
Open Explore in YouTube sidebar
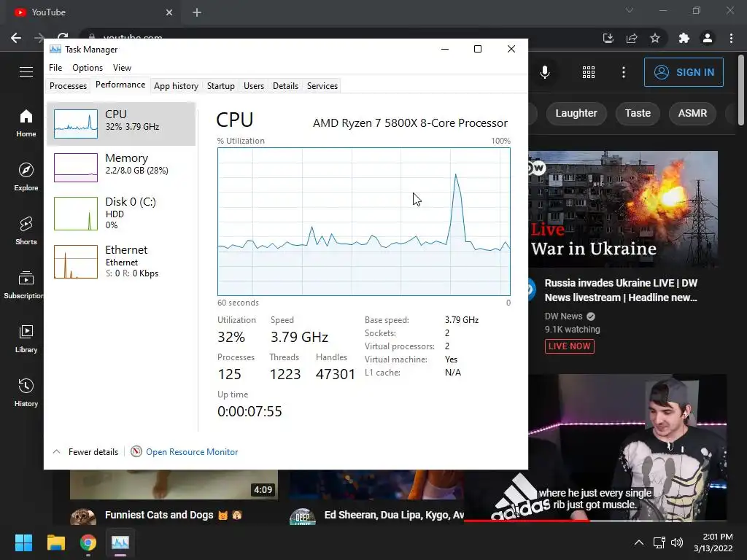tap(26, 176)
